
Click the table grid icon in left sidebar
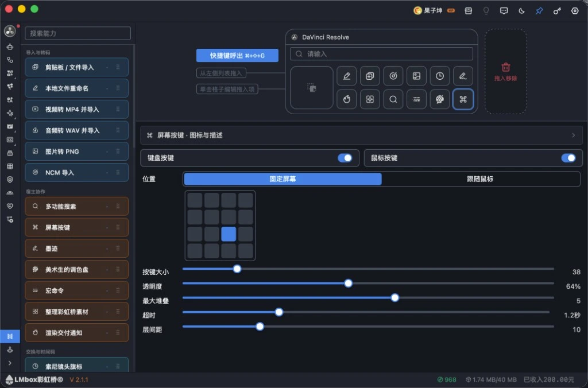coord(10,166)
